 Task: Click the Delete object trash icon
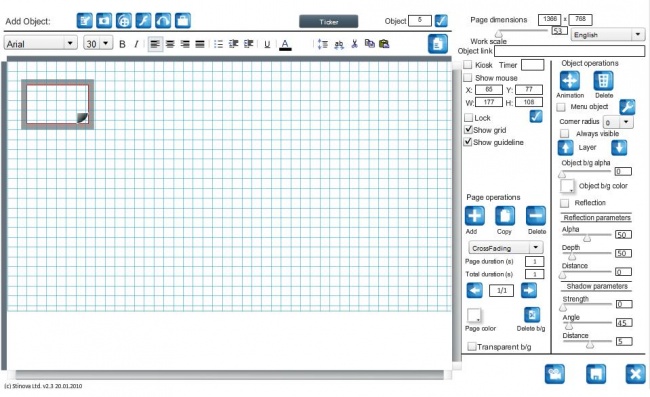pos(604,81)
